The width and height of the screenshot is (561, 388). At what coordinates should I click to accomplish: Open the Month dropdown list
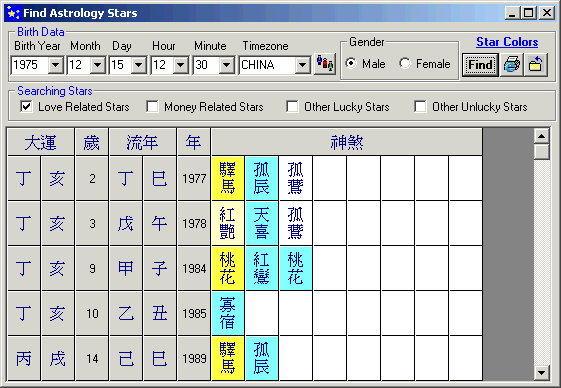(x=97, y=65)
